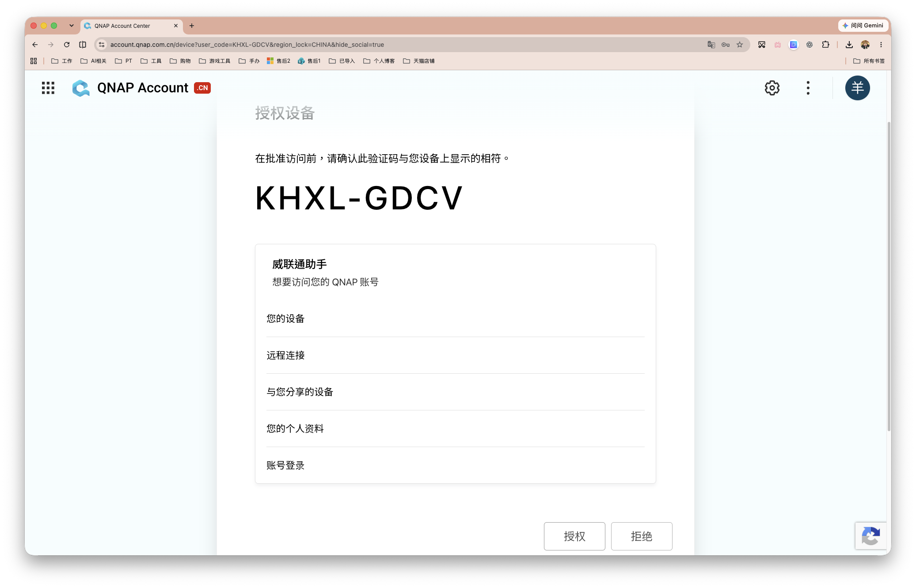Screen dimensions: 916x588
Task: Click the 授权 authorize button
Action: click(x=574, y=536)
